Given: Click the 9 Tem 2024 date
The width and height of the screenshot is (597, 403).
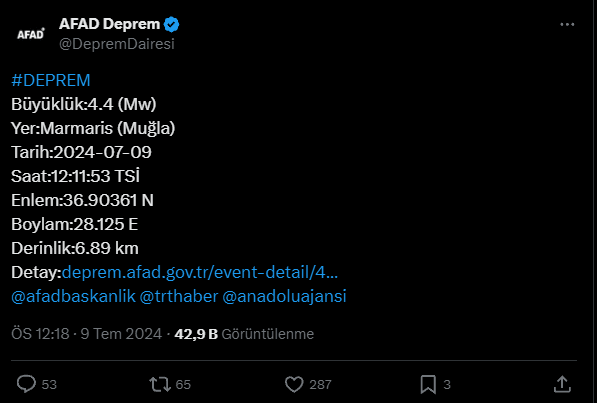Looking at the screenshot, I should [x=121, y=334].
